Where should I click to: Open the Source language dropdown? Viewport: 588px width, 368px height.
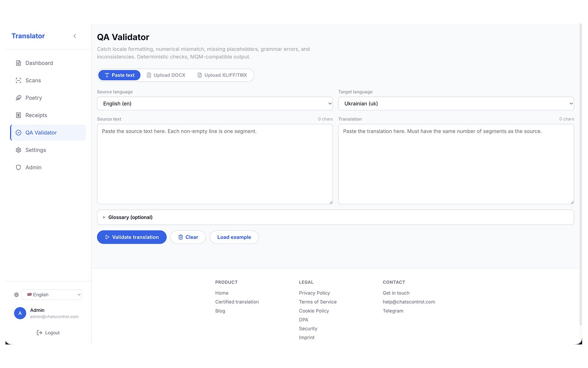click(x=215, y=103)
